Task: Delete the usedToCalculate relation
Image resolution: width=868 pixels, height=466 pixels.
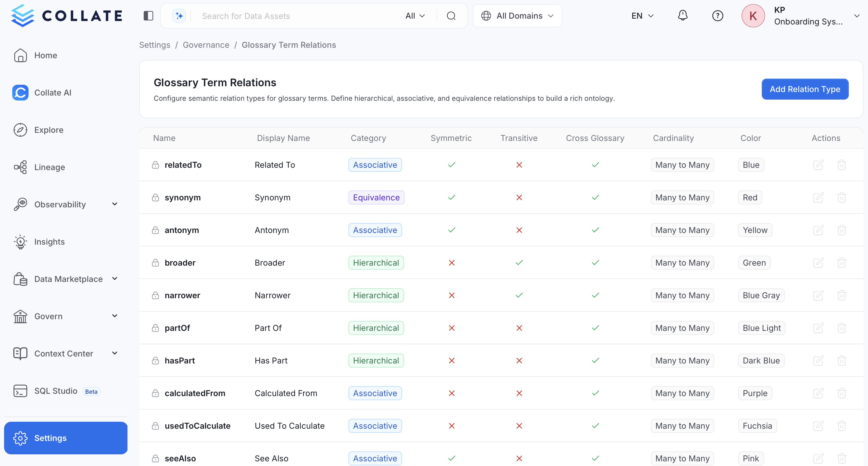Action: (x=842, y=426)
